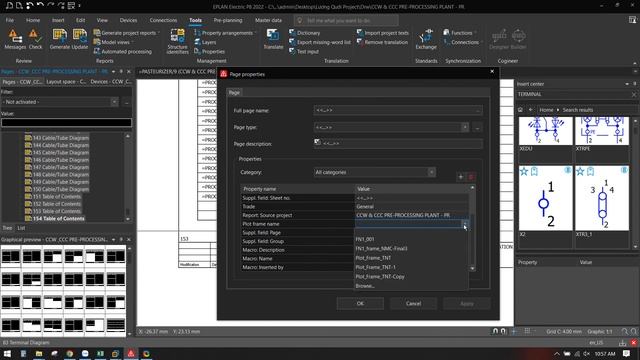Expand Synchronization Functions dropdown
The image size is (640, 360).
point(475,33)
